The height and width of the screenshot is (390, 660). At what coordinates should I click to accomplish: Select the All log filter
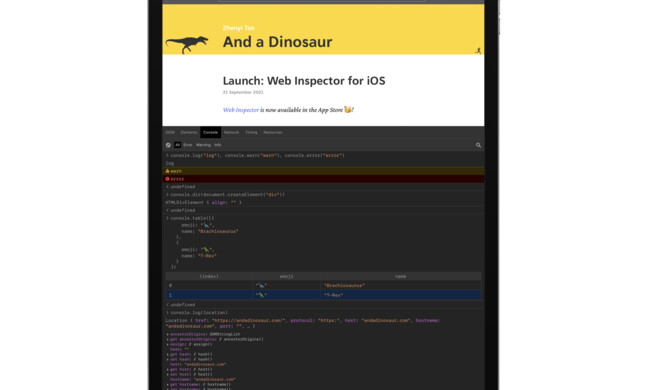coord(177,145)
